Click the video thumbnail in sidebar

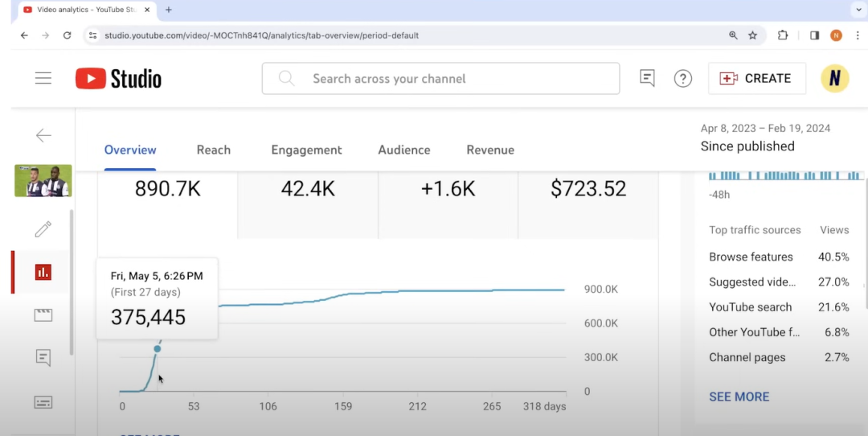point(43,181)
